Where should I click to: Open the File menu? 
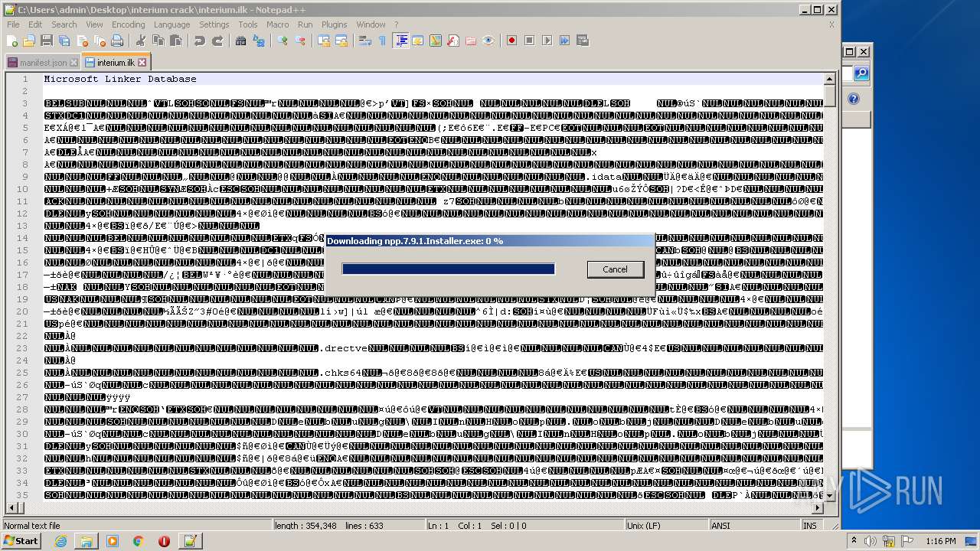[x=13, y=24]
